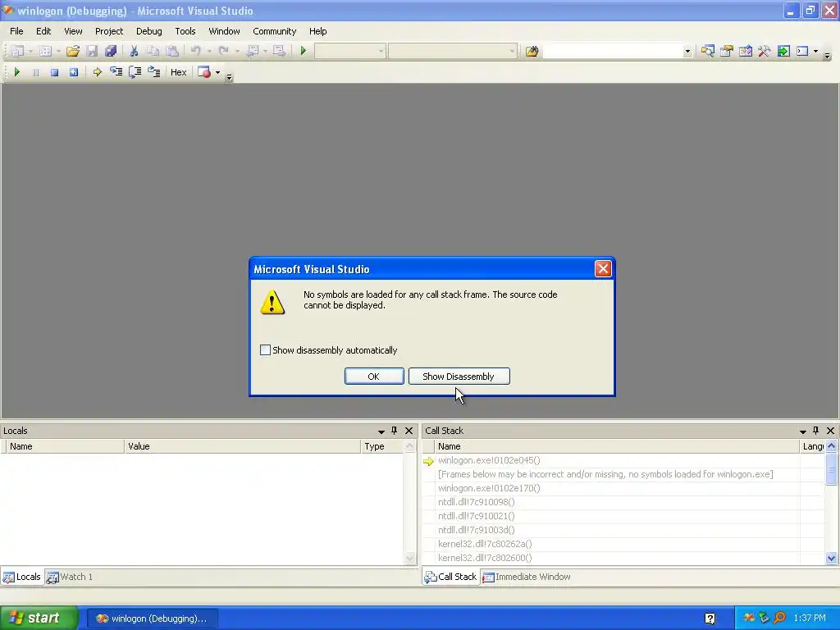Click the Redo arrow icon
Screen dimensions: 840x630
[223, 51]
